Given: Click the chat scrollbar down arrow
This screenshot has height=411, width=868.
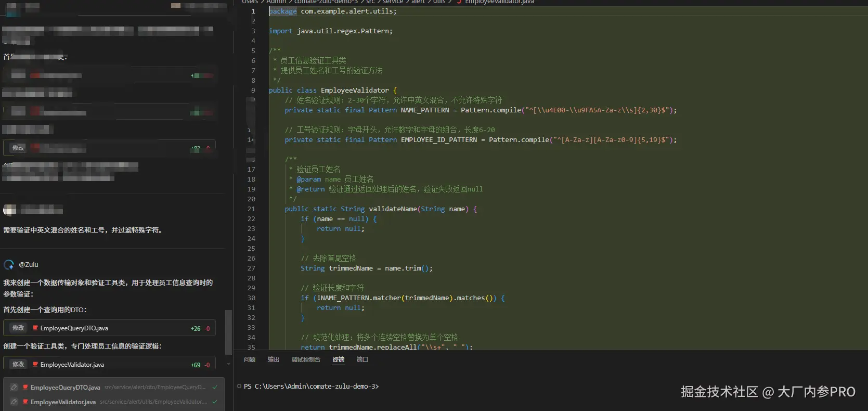Looking at the screenshot, I should pos(228,364).
